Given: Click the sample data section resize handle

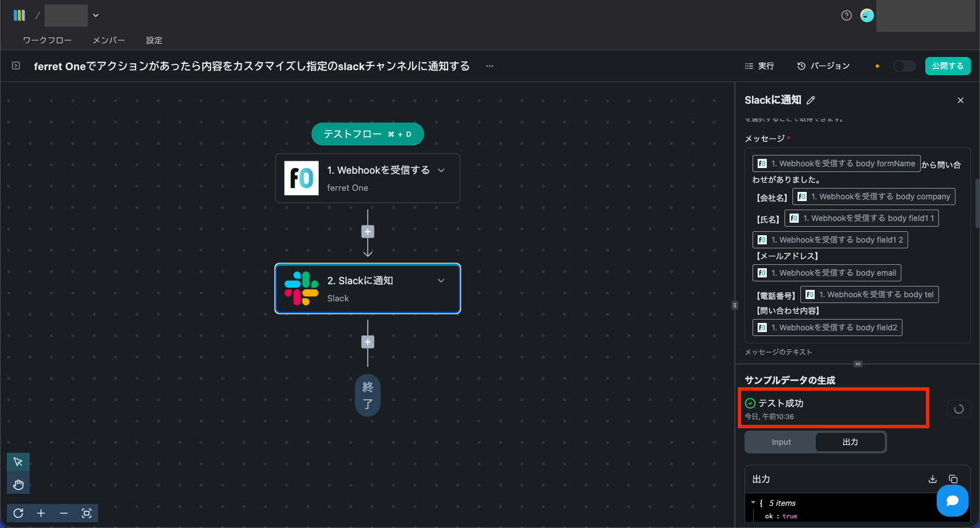Looking at the screenshot, I should click(x=858, y=364).
